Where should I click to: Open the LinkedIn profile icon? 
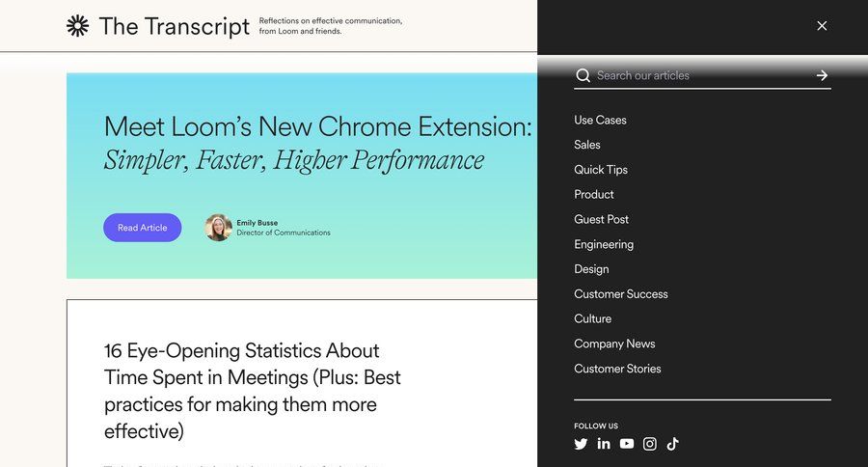tap(604, 444)
